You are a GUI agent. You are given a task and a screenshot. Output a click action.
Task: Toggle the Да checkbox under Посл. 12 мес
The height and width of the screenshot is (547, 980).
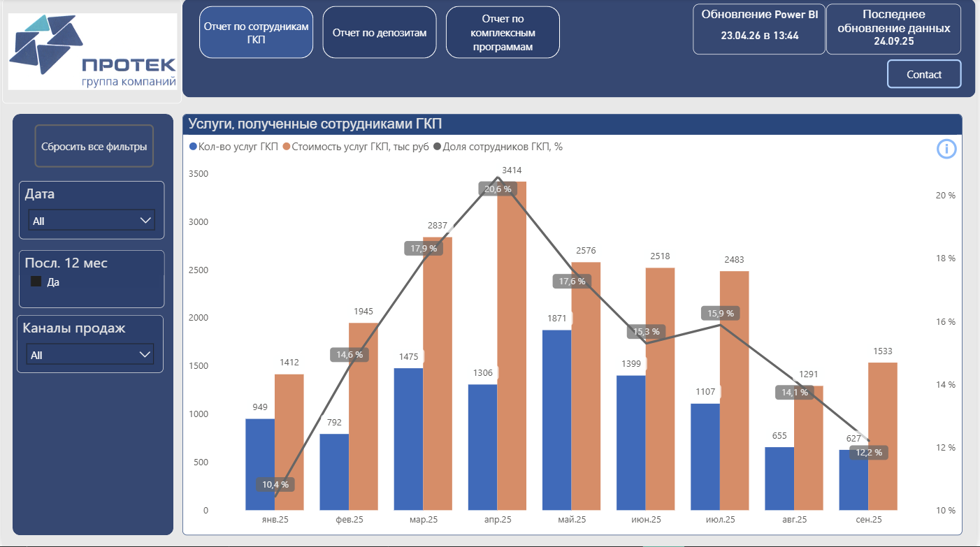coord(36,282)
